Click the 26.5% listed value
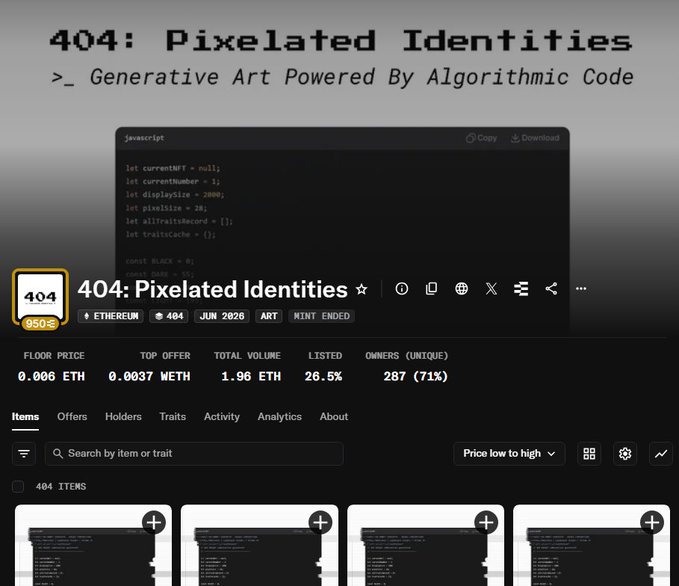 (323, 376)
